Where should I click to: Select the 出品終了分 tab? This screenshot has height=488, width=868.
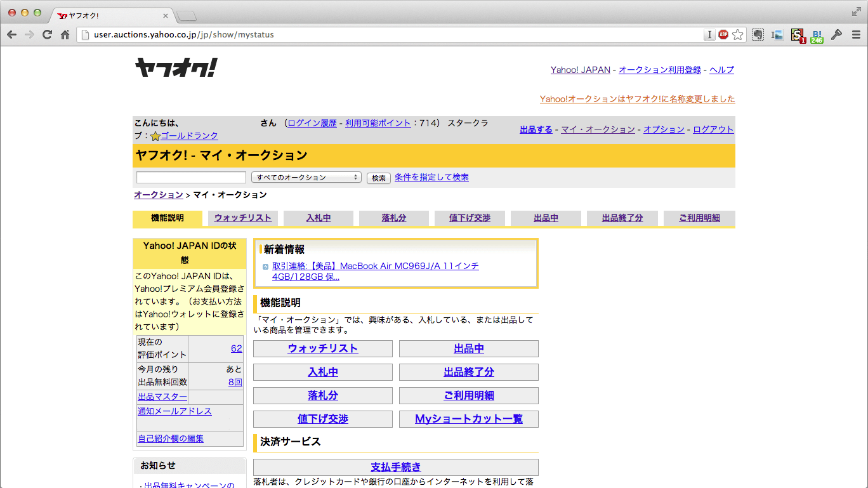[x=622, y=218]
